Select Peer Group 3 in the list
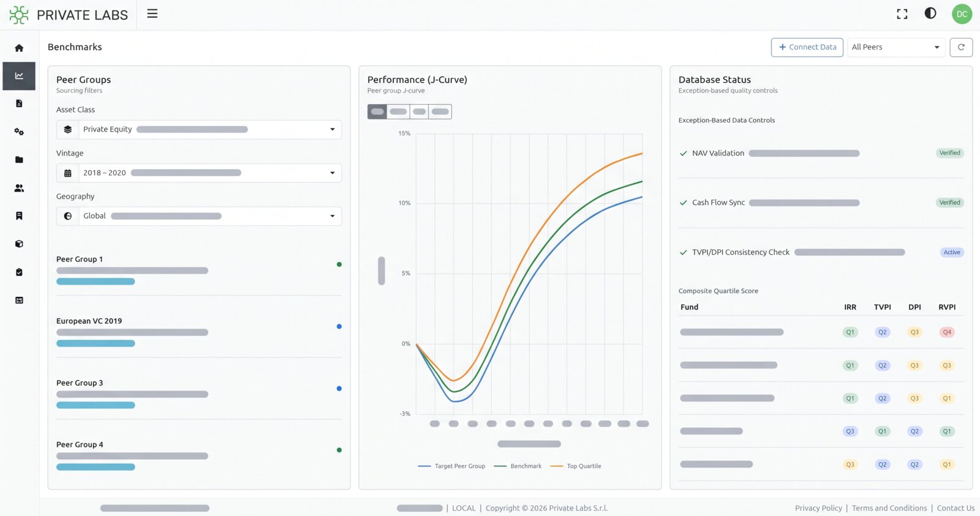 tap(199, 393)
